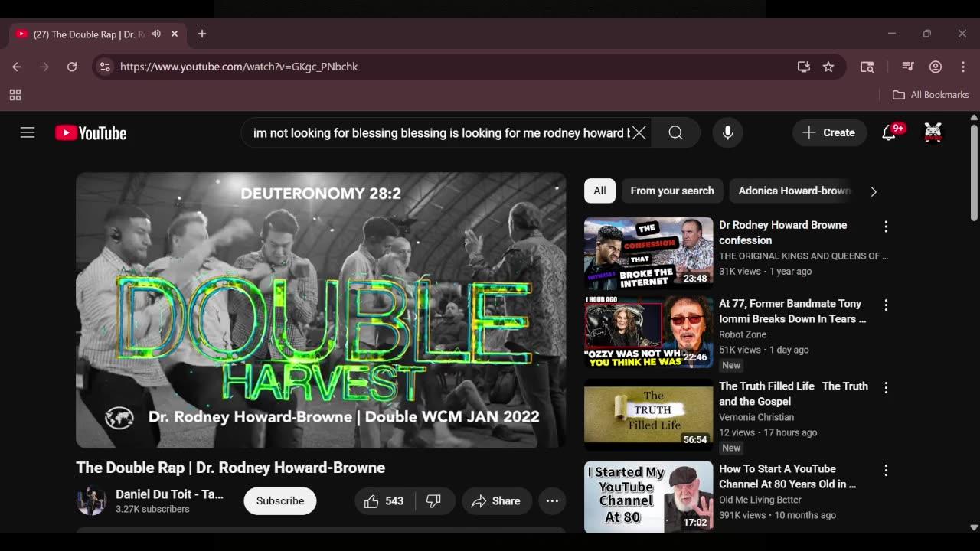Open the All Bookmarks folder
This screenshot has width=980, height=551.
click(x=931, y=95)
